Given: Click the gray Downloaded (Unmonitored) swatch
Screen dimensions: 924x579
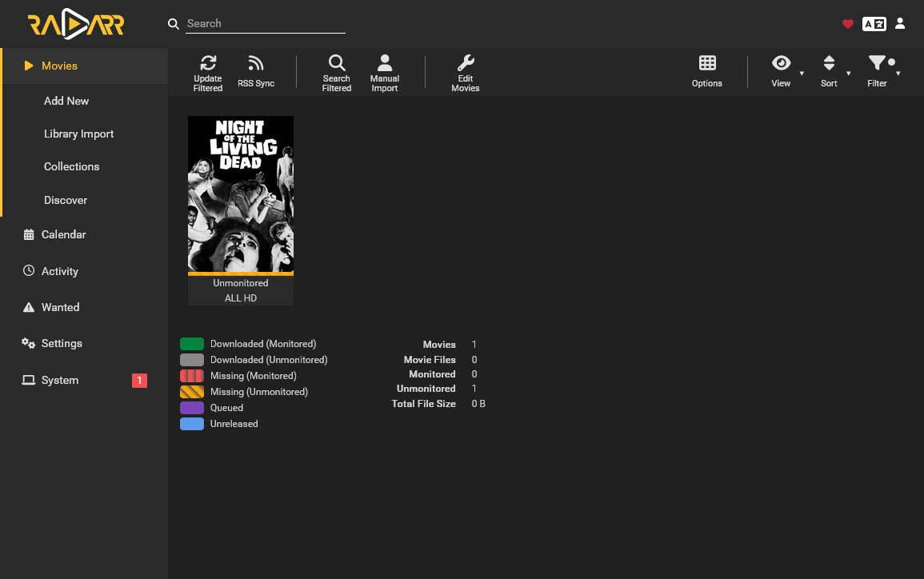Looking at the screenshot, I should (191, 360).
